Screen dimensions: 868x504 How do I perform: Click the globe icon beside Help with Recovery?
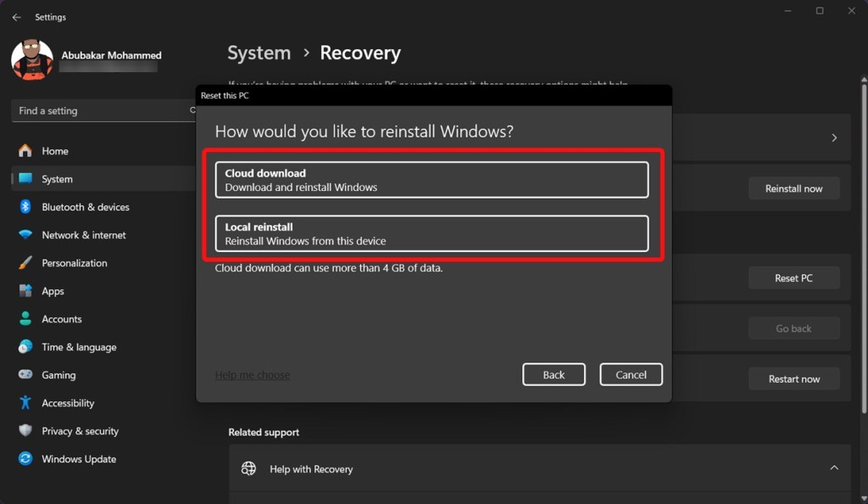248,468
